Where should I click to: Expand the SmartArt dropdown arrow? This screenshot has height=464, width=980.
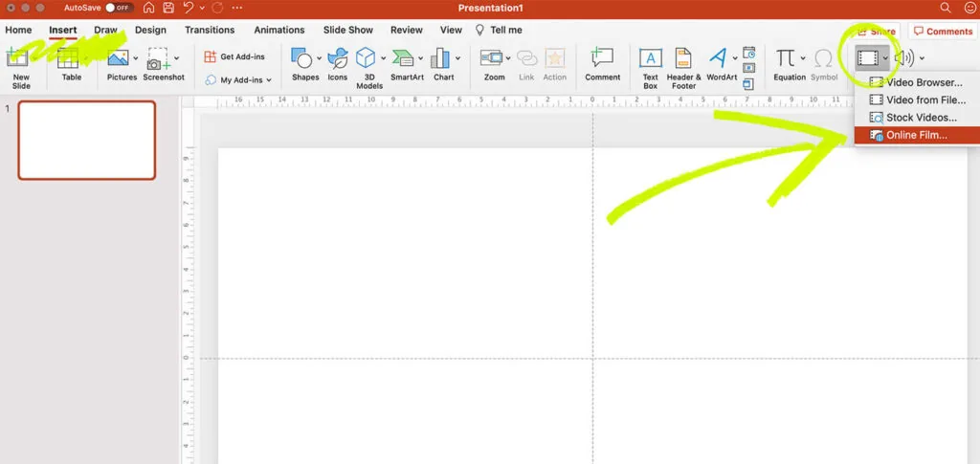[x=420, y=58]
